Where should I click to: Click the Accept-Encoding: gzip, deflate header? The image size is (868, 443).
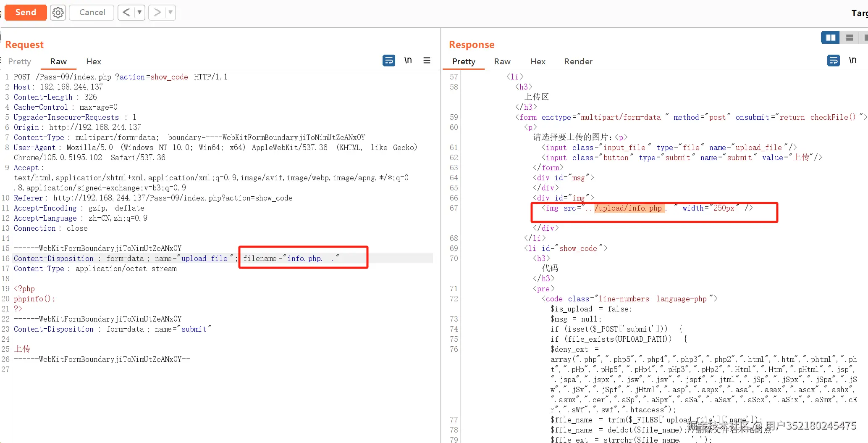(x=79, y=208)
